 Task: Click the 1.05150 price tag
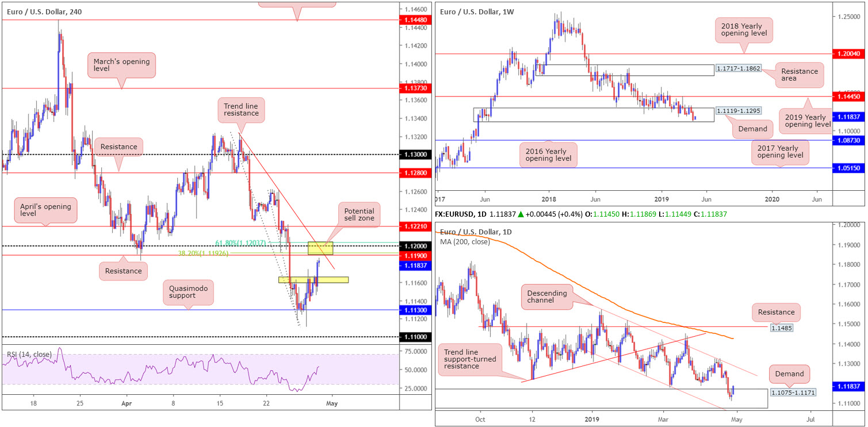tap(848, 168)
